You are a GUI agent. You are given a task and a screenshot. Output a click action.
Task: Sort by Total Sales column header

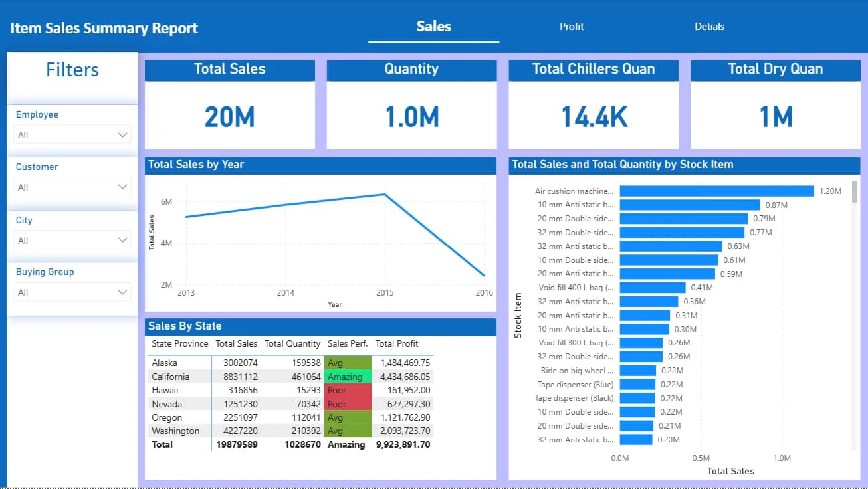(x=237, y=343)
